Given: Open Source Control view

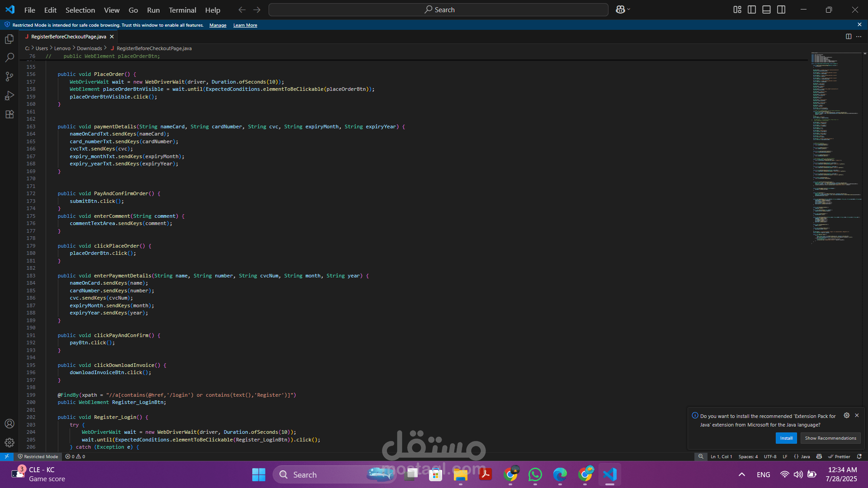Looking at the screenshot, I should tap(9, 77).
